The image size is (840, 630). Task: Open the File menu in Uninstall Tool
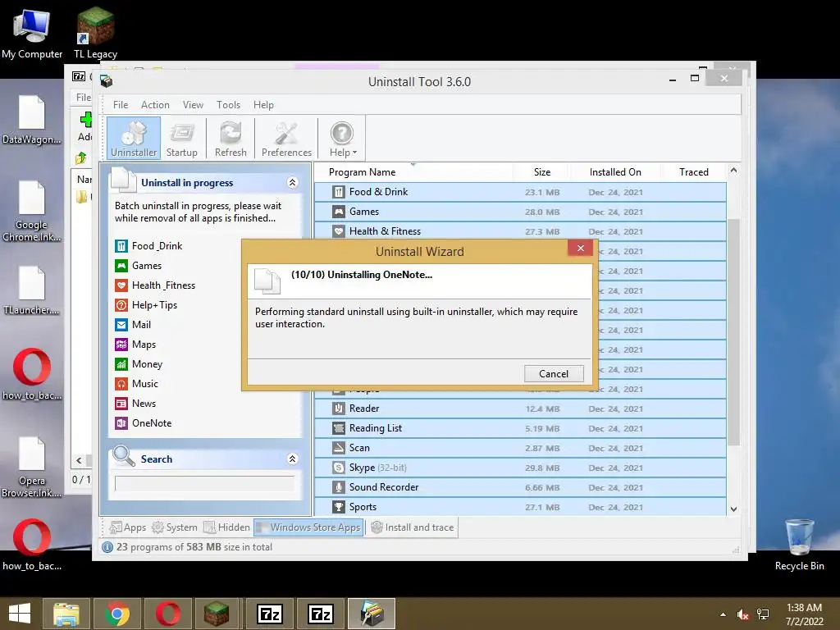coord(121,105)
